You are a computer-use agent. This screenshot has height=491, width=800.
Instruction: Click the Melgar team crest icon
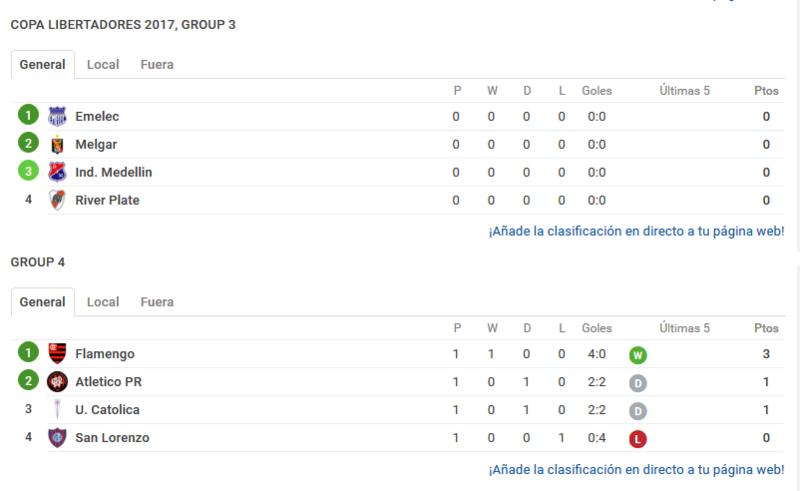coord(57,144)
